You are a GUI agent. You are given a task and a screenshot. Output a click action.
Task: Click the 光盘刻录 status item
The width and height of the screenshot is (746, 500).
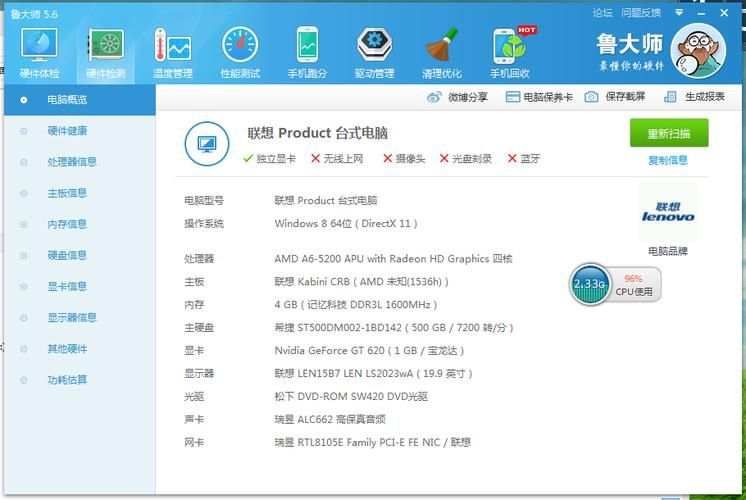[x=466, y=159]
